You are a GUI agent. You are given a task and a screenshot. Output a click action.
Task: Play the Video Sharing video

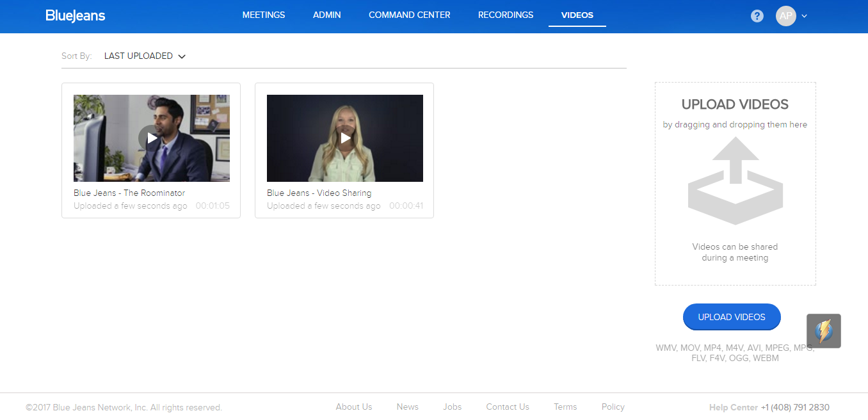pos(345,138)
